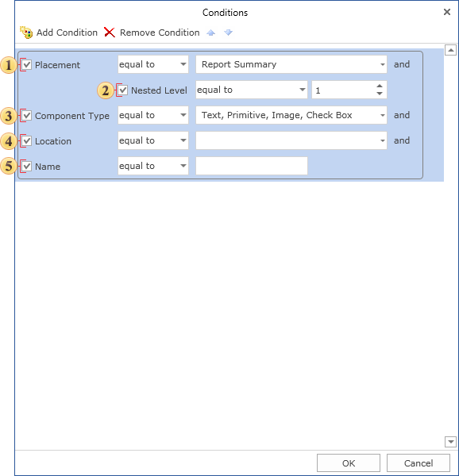
Task: Click the scroll down arrow of conditions list
Action: 450,442
